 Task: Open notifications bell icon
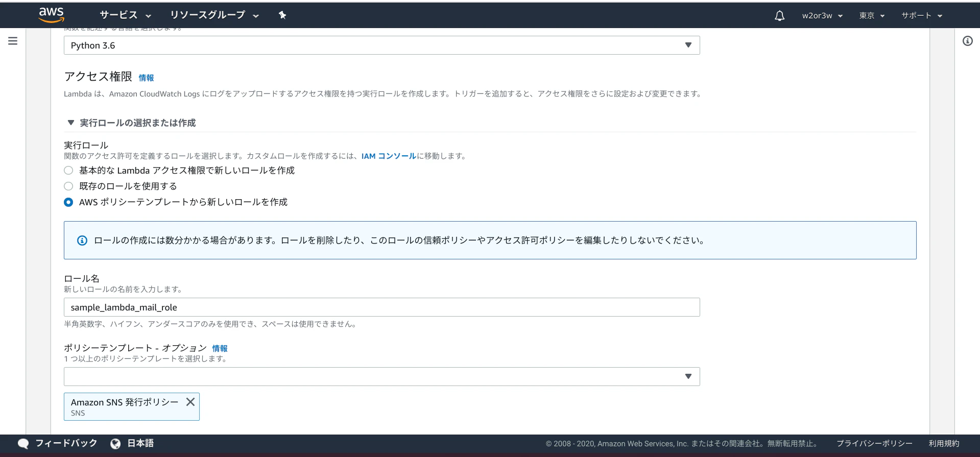pyautogui.click(x=779, y=16)
